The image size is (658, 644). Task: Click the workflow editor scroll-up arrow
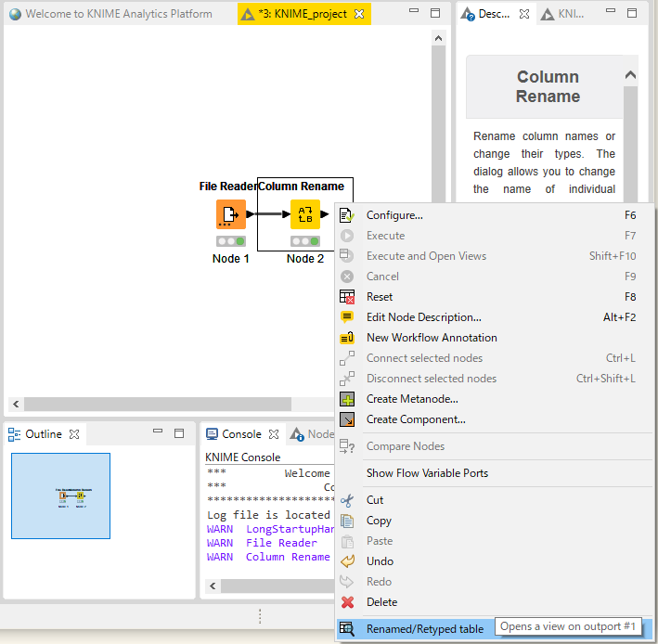point(439,39)
